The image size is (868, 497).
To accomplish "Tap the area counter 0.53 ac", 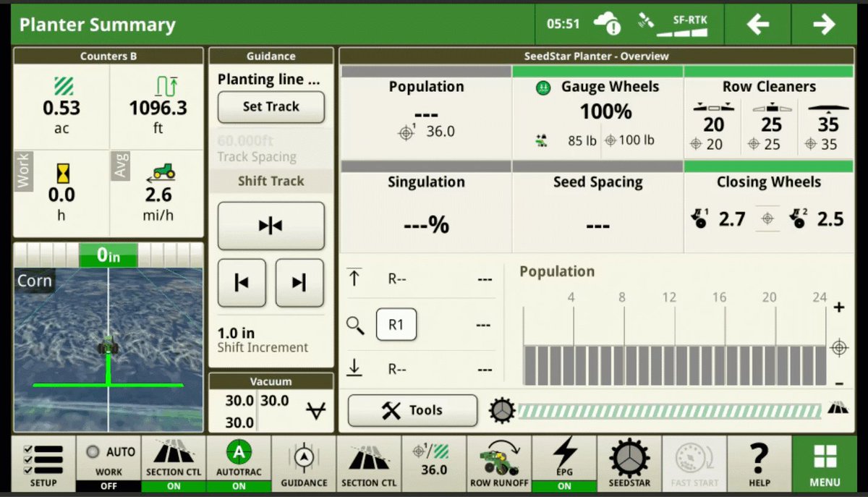I will coord(61,106).
